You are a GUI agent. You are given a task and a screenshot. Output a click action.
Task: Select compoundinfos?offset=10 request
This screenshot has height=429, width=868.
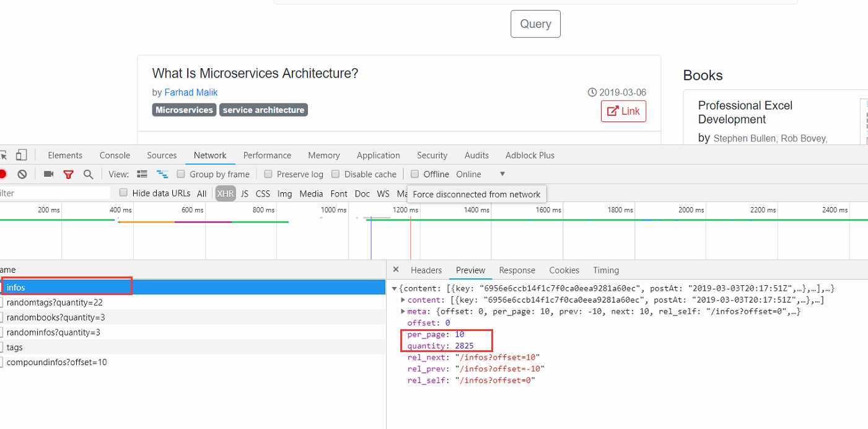point(192,361)
